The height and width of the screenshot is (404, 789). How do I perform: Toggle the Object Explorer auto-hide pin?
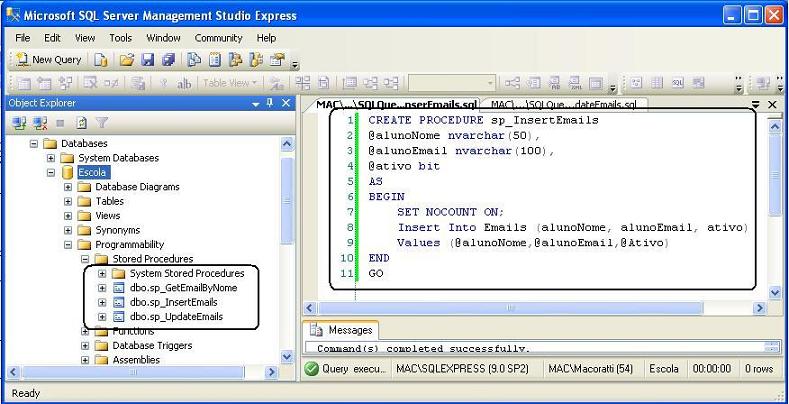coord(270,103)
